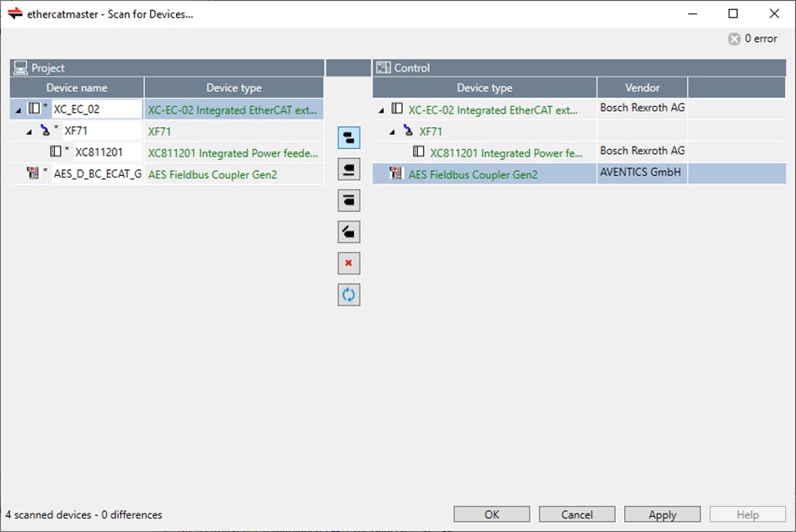Click the Project Device type column header
796x532 pixels.
[x=234, y=88]
